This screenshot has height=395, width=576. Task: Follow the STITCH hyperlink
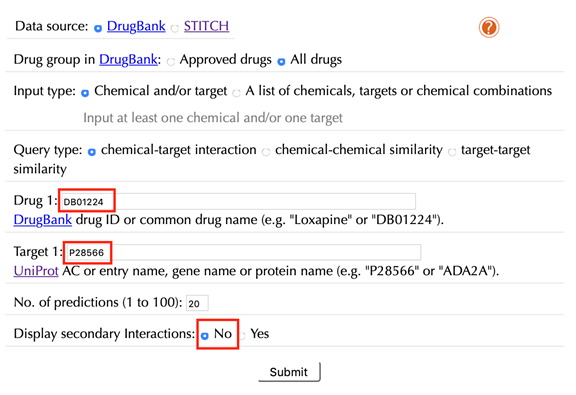pyautogui.click(x=206, y=26)
